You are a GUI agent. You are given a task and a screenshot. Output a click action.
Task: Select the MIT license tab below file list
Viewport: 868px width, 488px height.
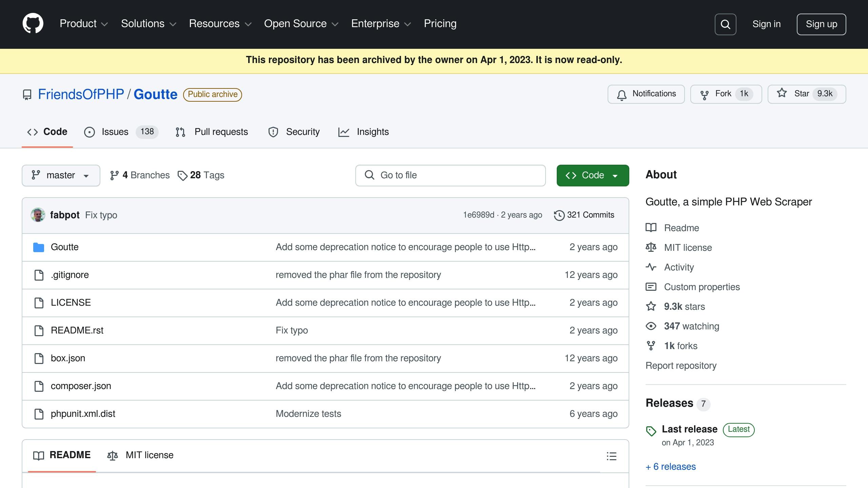[140, 455]
